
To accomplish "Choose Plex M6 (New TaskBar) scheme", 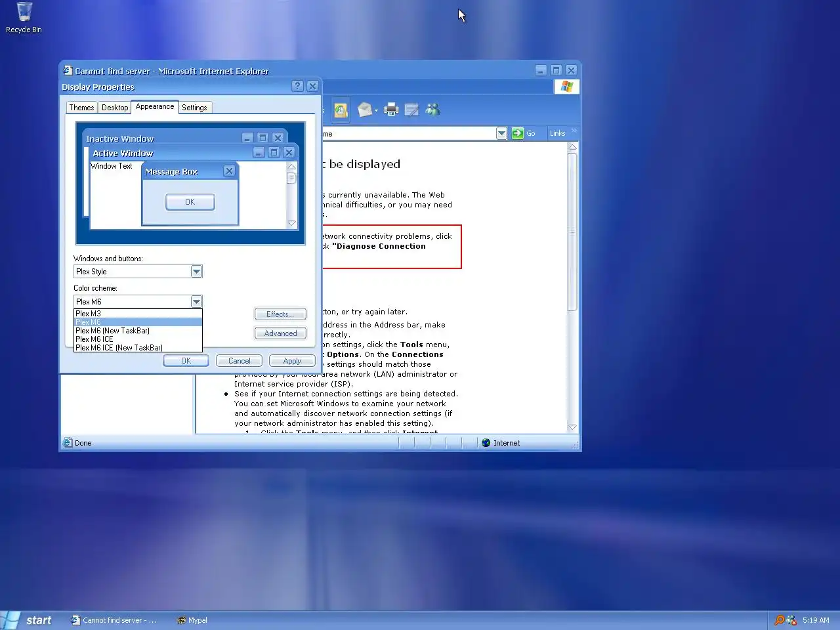I will (138, 331).
